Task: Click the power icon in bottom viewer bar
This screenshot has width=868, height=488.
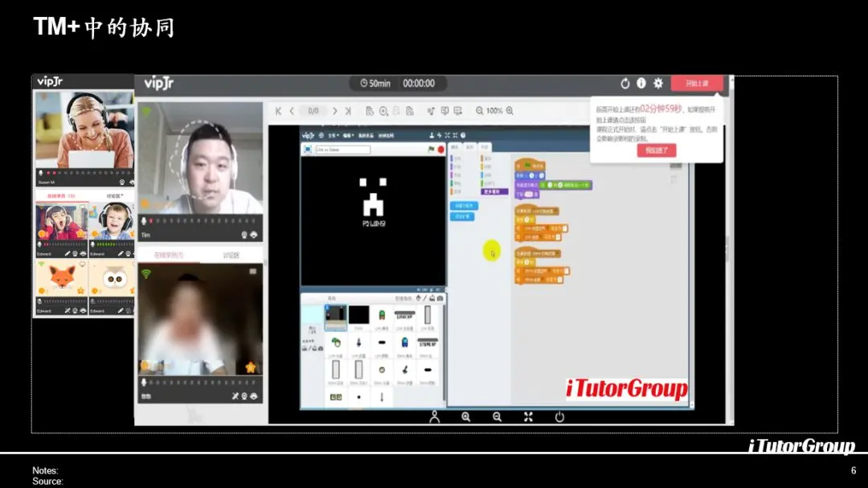Action: click(559, 416)
